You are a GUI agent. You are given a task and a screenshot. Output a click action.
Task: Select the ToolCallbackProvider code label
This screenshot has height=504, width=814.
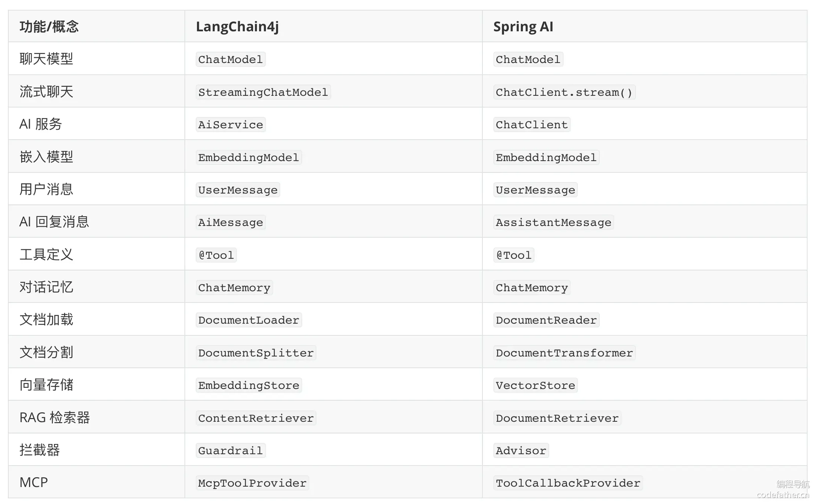[568, 483]
